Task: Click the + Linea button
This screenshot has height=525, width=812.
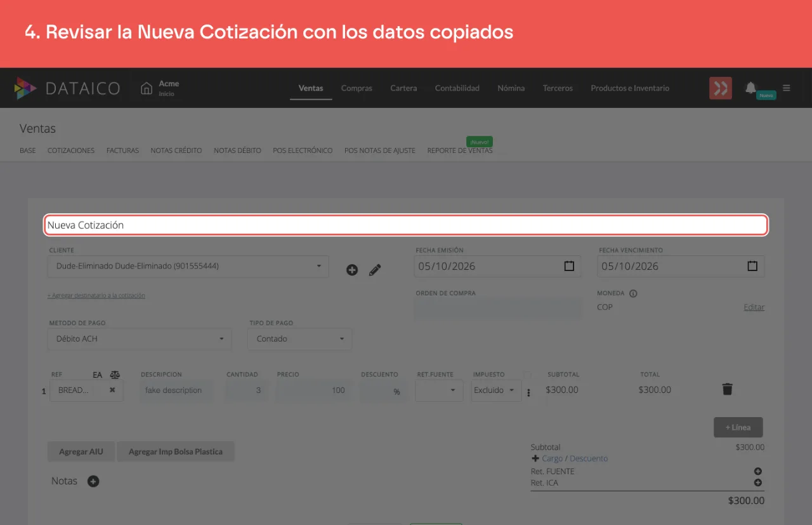Action: pyautogui.click(x=738, y=427)
